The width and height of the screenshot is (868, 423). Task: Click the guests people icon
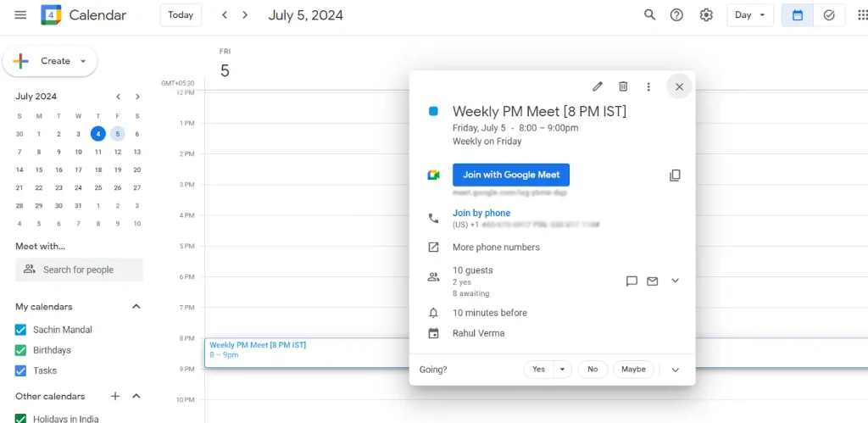pyautogui.click(x=433, y=277)
